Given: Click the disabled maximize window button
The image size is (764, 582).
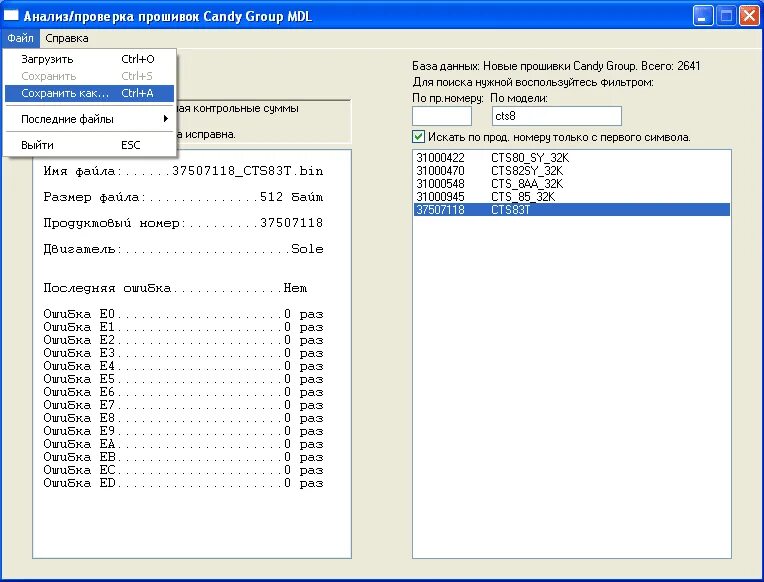Looking at the screenshot, I should point(726,16).
